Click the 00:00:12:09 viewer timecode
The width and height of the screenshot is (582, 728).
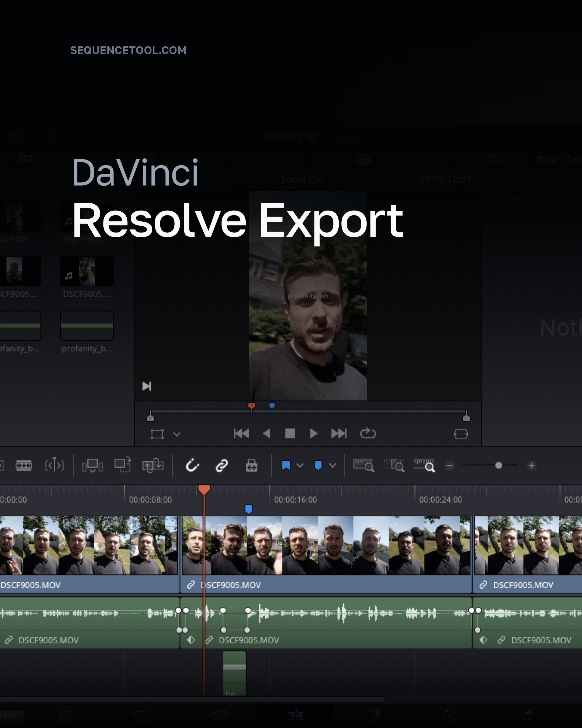point(445,179)
